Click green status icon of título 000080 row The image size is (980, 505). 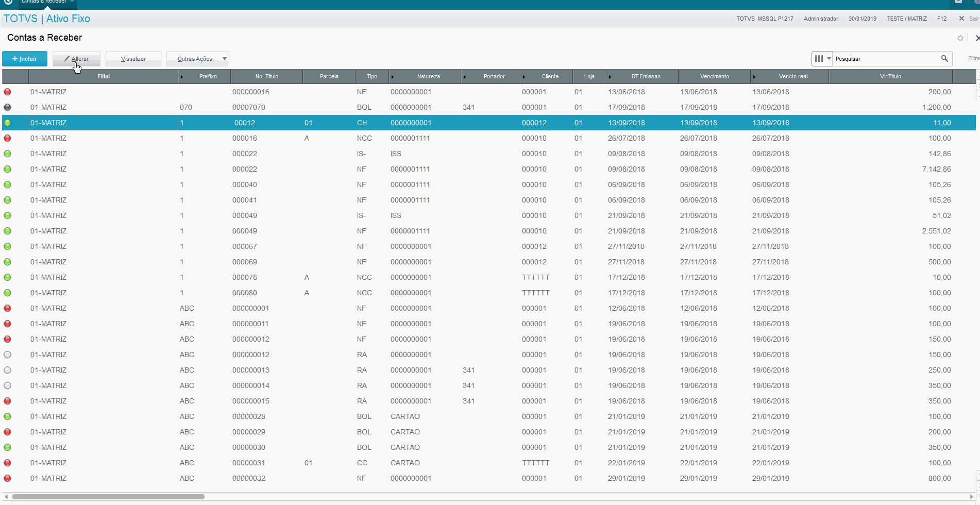point(8,293)
